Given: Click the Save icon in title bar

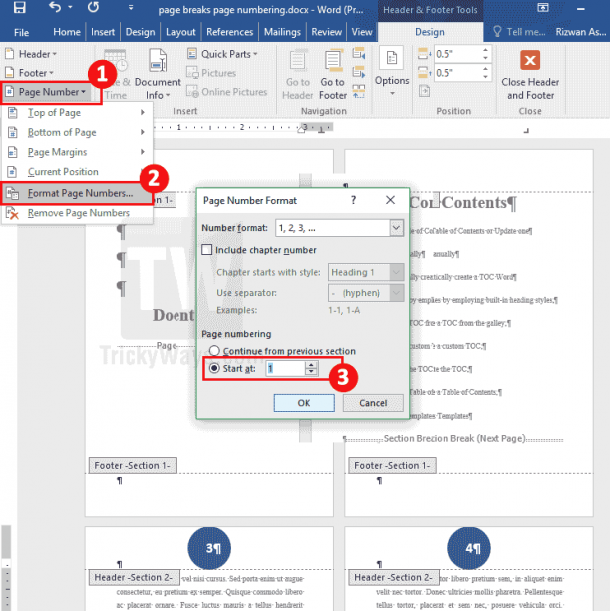Looking at the screenshot, I should 19,7.
